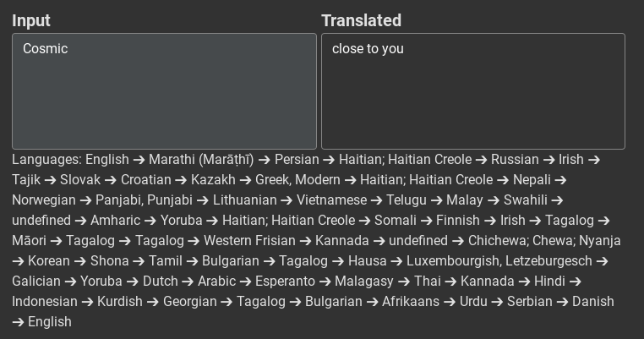Viewport: 644px width, 339px height.
Task: Click the word 'Cosmic' in Input
Action: [x=45, y=49]
